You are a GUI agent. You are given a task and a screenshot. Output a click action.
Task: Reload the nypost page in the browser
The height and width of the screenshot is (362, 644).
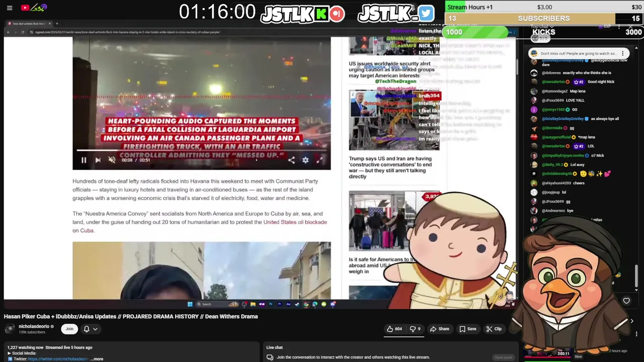23,32
